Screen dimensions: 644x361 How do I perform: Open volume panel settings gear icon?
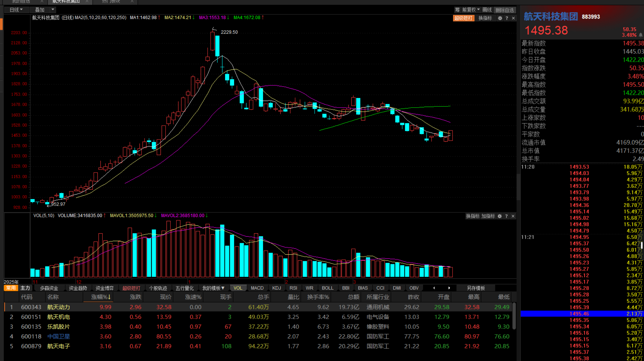click(x=499, y=216)
